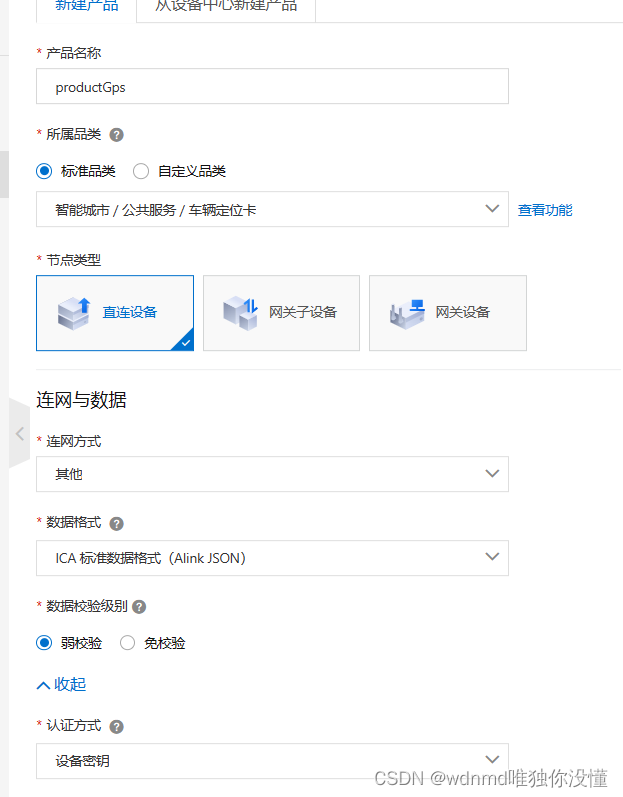
Task: Click the 网关子设备 cubes icon
Action: [241, 313]
